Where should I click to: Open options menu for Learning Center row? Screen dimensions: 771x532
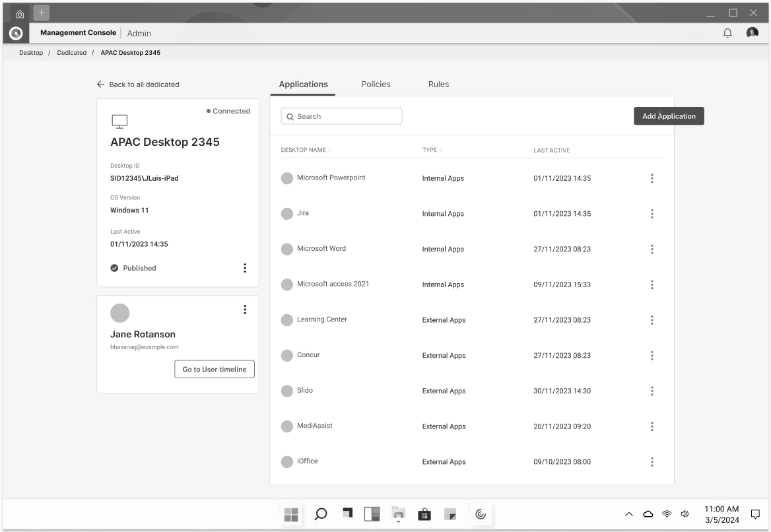[652, 320]
